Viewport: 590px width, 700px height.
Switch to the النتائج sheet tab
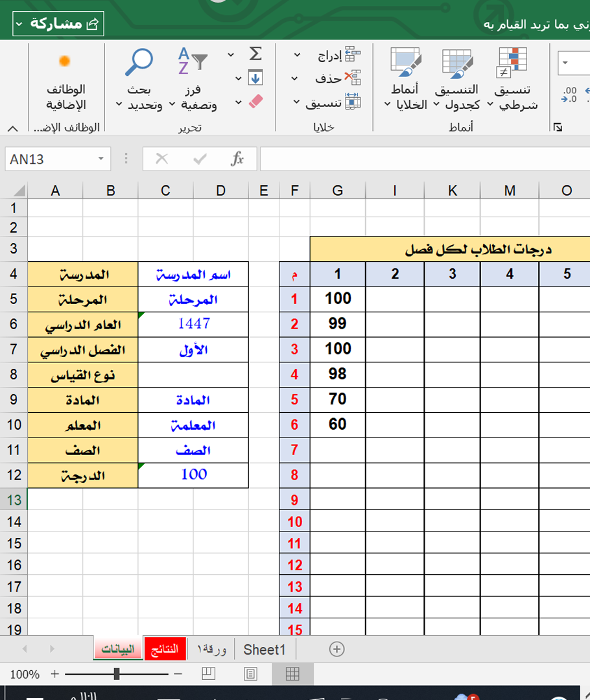tap(165, 649)
